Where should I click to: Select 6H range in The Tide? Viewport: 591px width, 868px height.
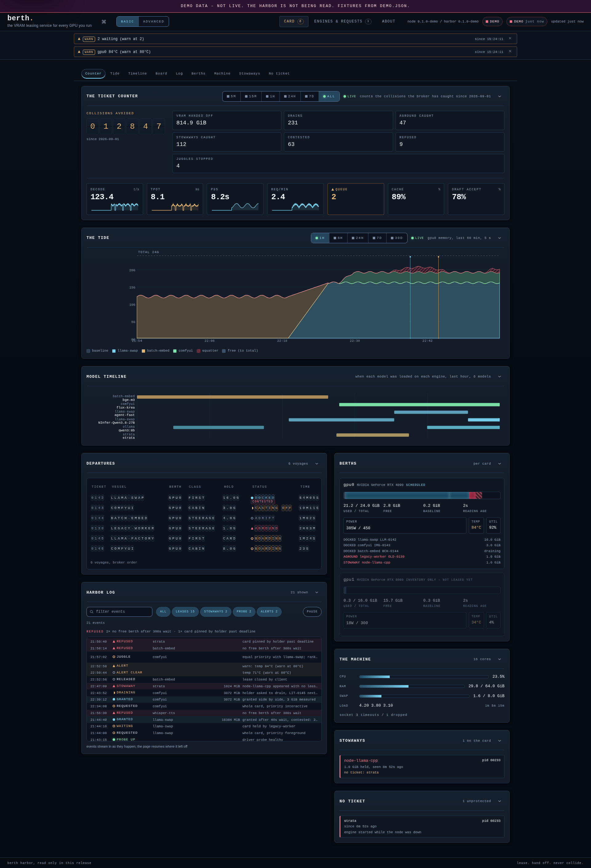pos(338,238)
